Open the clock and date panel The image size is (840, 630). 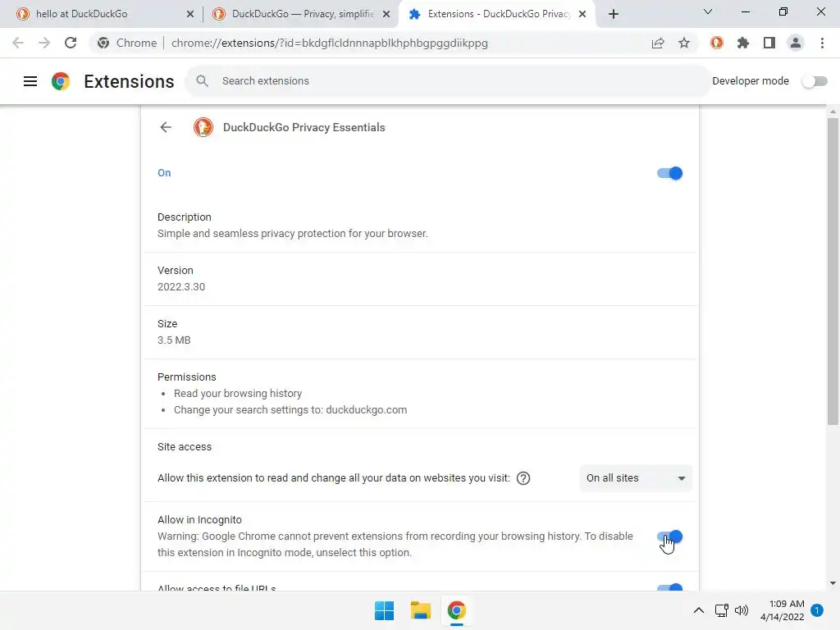point(782,610)
